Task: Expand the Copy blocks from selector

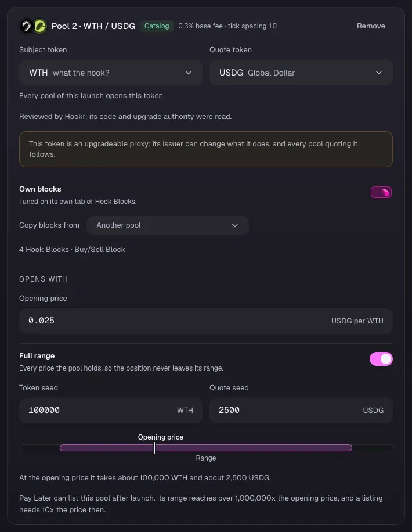Action: tap(168, 225)
